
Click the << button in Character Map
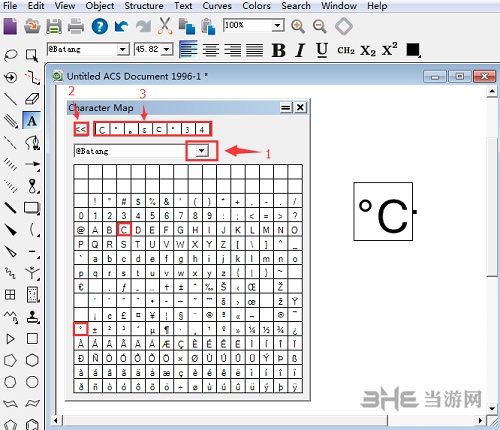pos(81,129)
